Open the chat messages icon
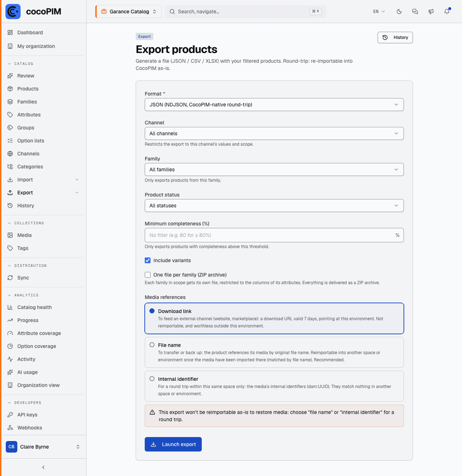 point(415,12)
